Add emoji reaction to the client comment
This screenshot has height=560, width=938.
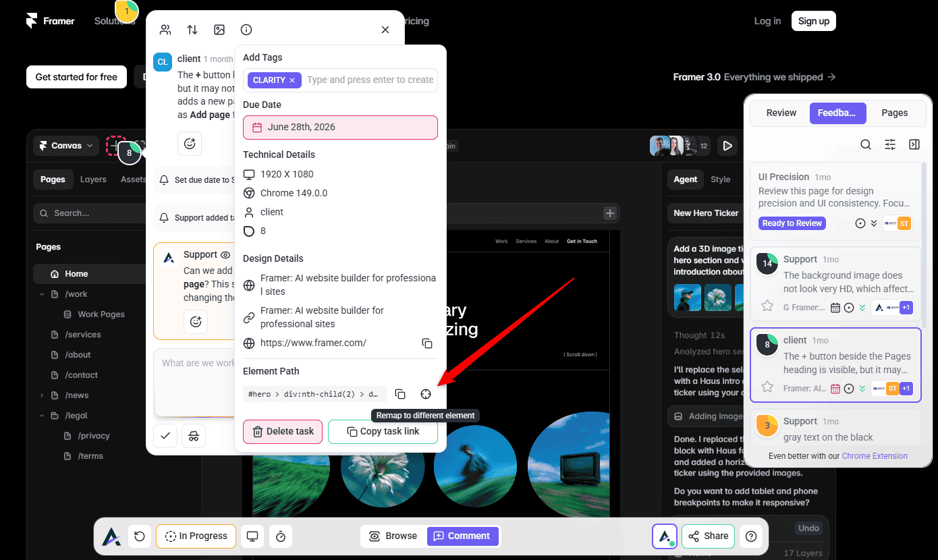(x=190, y=143)
